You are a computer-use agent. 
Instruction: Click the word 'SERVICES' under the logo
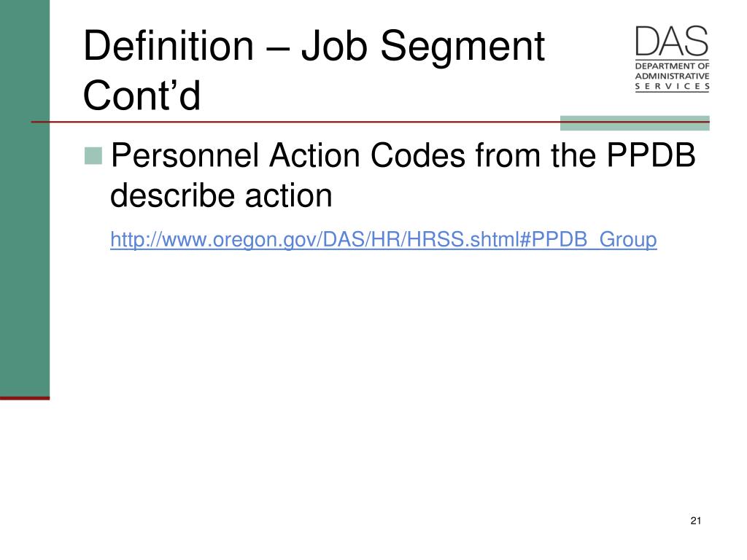672,86
